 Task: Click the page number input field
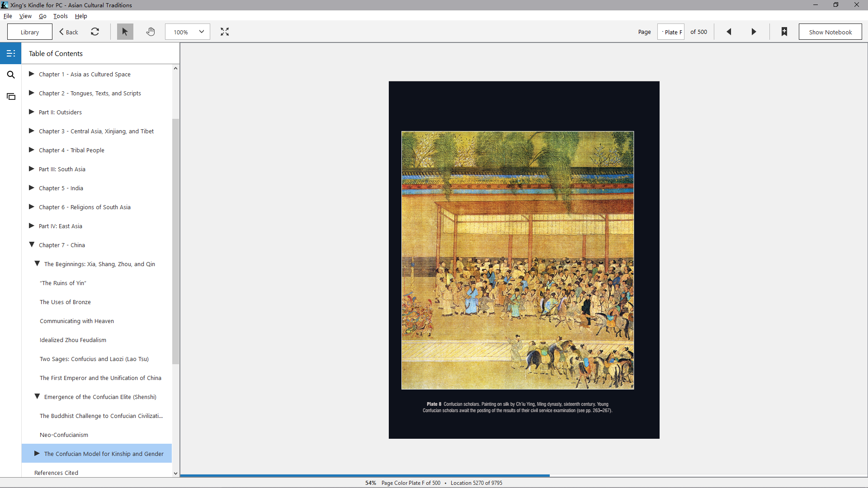(671, 32)
